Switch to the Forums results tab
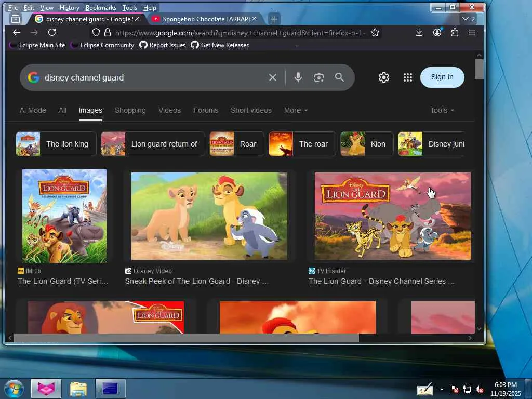 pos(206,110)
